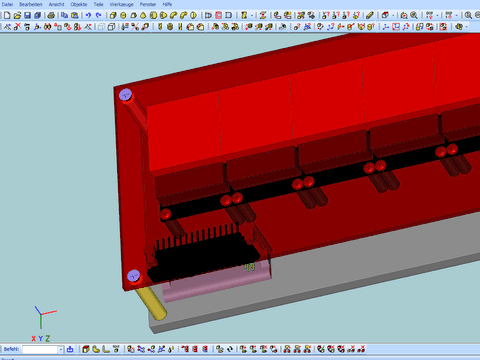Open the dropdown arrow at the end of the second toolbar

[x=466, y=27]
